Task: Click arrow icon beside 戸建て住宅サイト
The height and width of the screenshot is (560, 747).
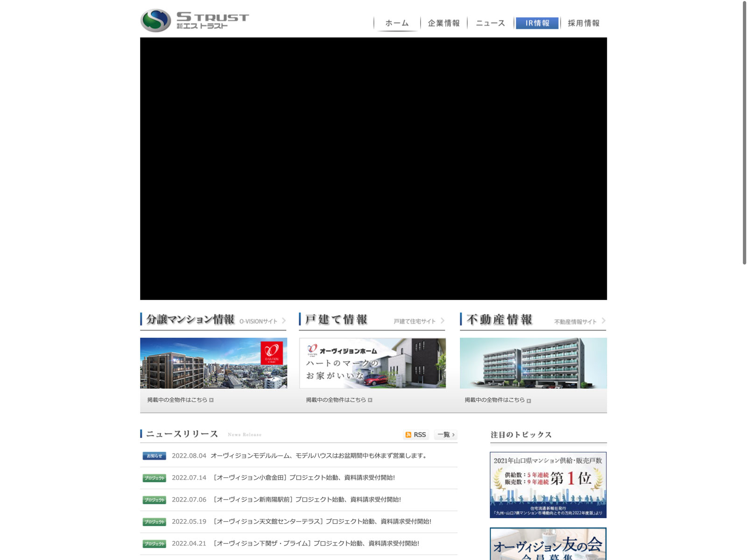Action: [442, 321]
